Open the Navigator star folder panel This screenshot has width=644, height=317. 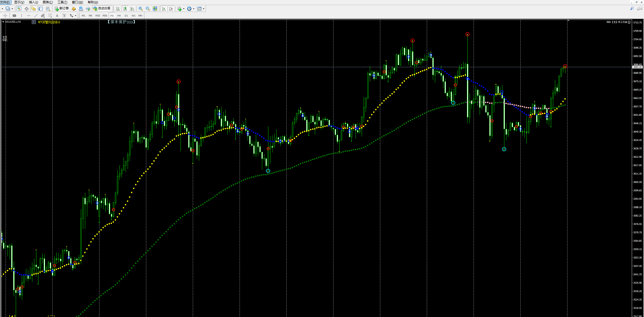coord(33,9)
